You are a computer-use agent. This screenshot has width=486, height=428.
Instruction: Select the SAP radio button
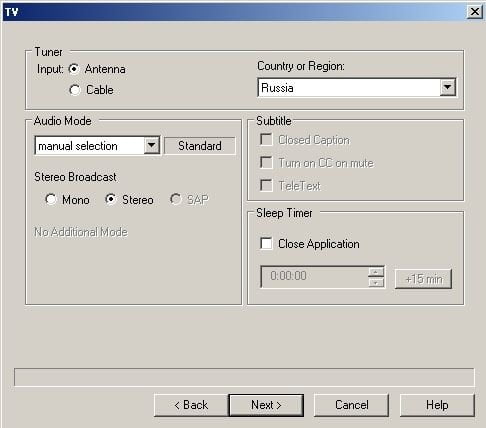tap(176, 199)
